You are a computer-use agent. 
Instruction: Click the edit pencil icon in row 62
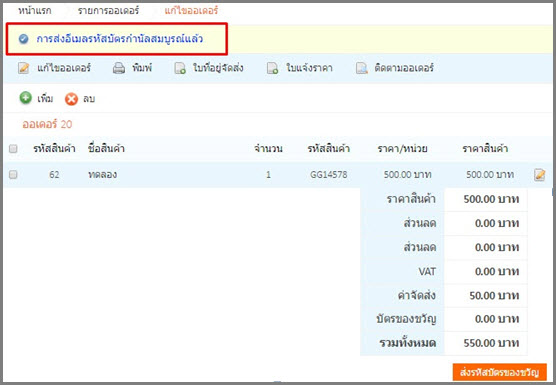tap(539, 174)
